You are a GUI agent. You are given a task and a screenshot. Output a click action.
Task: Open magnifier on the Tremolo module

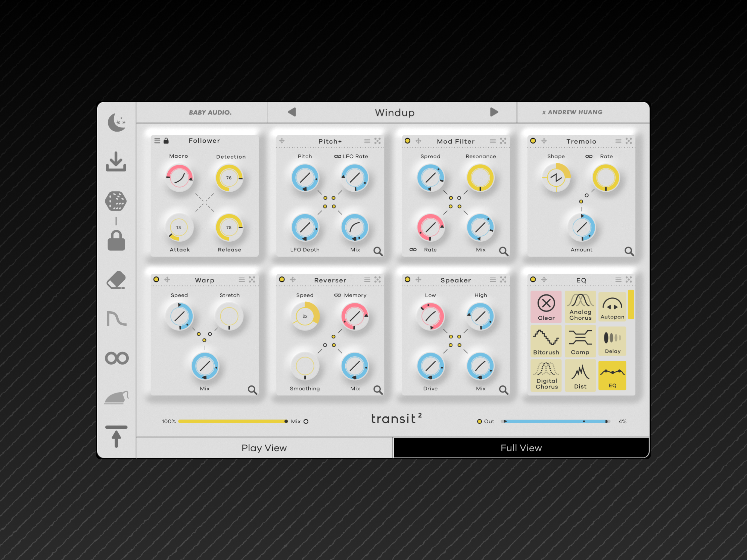[629, 251]
